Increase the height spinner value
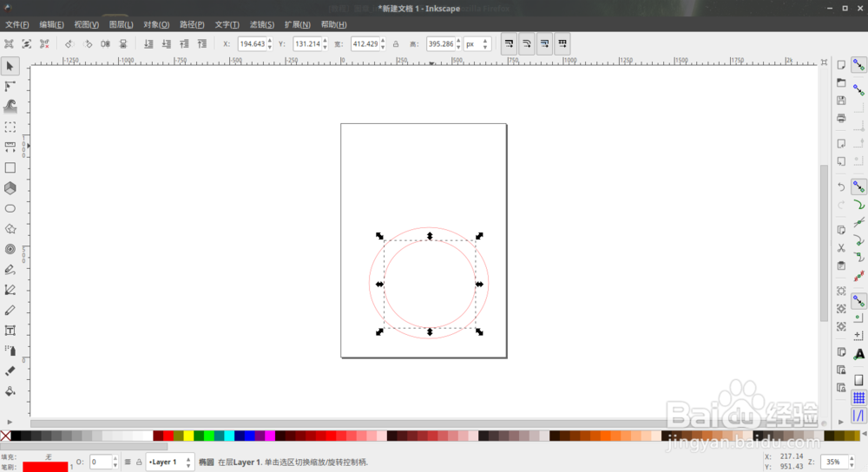Viewport: 868px width, 472px height. [458, 41]
